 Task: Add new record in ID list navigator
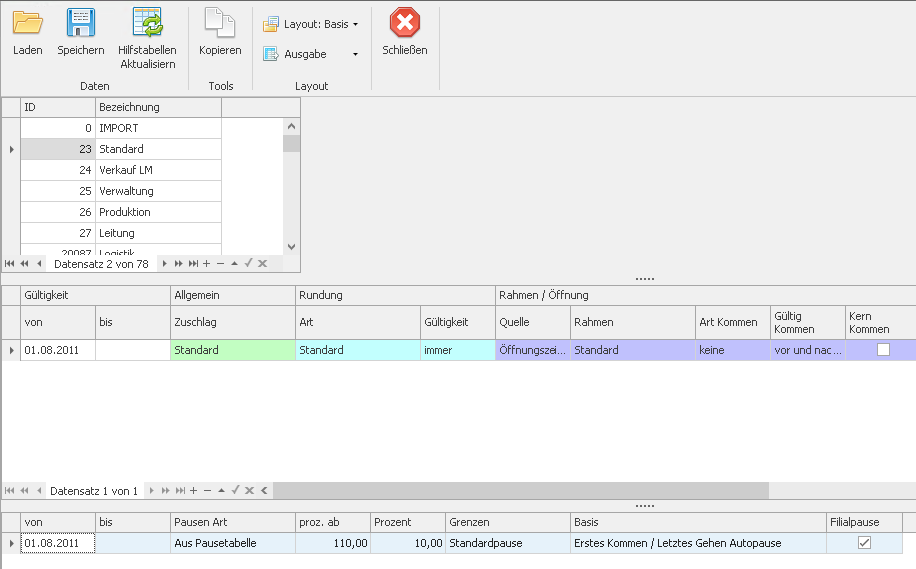pos(206,264)
